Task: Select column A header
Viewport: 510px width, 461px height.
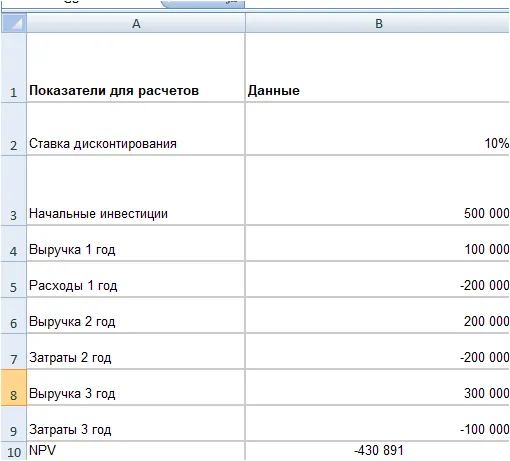Action: [x=136, y=23]
